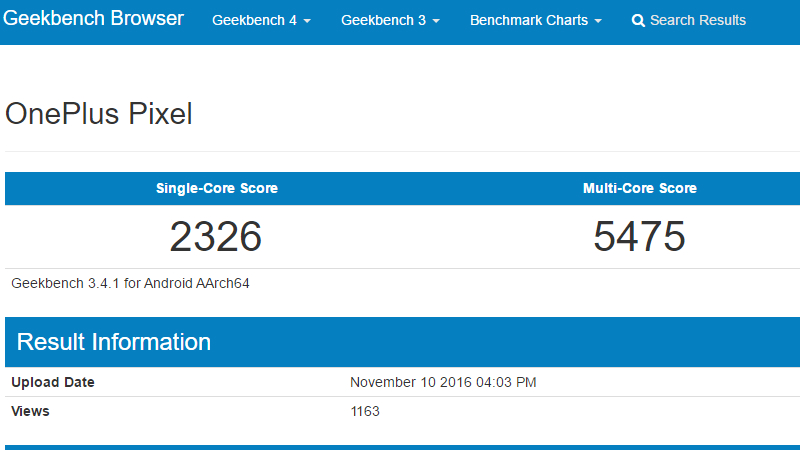Open the Benchmark Charts dropdown

(x=536, y=20)
